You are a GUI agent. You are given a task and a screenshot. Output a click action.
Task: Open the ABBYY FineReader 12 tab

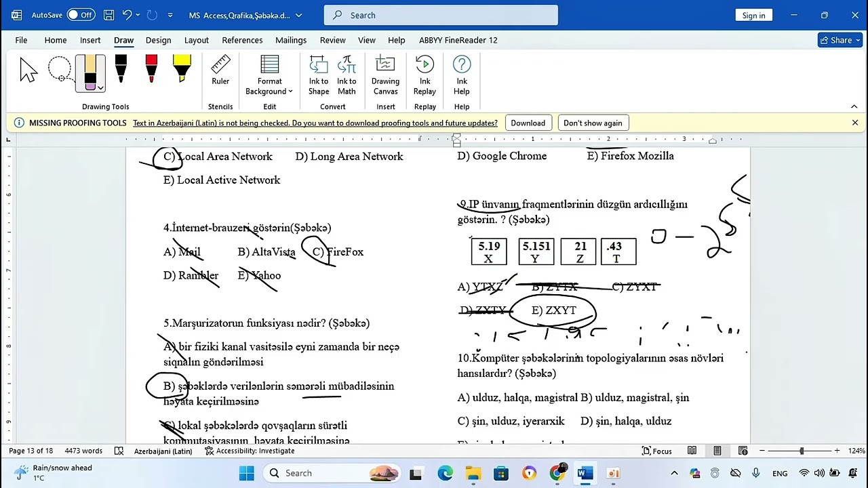[458, 40]
